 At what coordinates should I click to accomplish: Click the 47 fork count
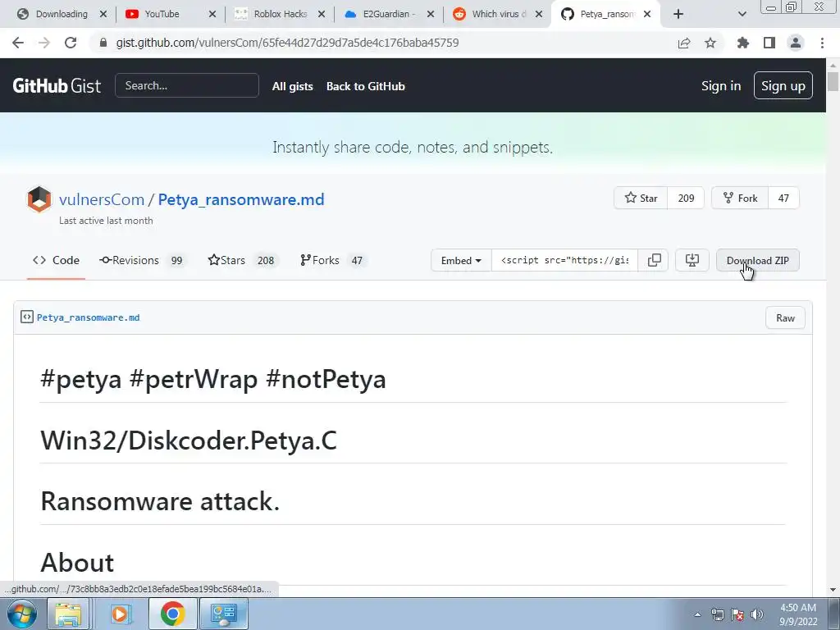coord(783,199)
